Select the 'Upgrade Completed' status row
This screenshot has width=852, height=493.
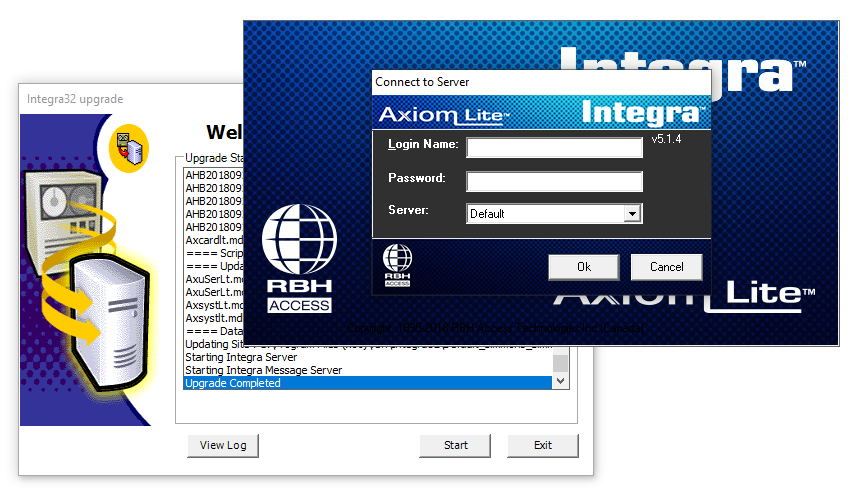(x=368, y=383)
